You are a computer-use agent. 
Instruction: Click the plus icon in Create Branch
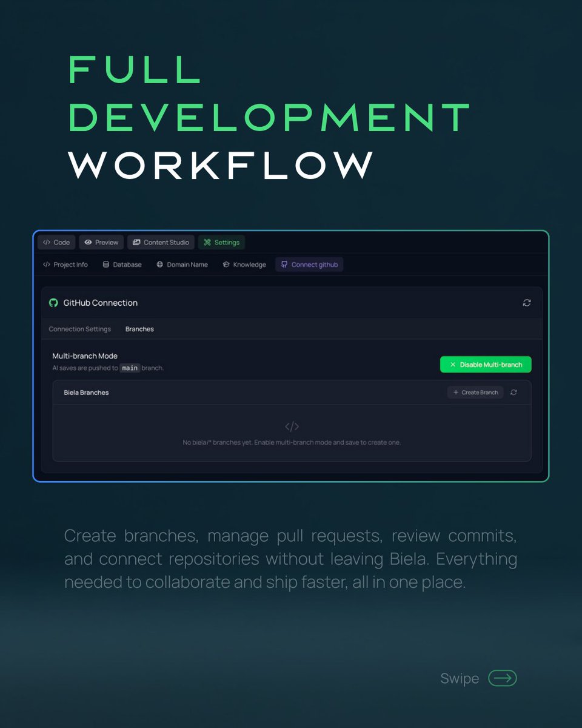(456, 393)
